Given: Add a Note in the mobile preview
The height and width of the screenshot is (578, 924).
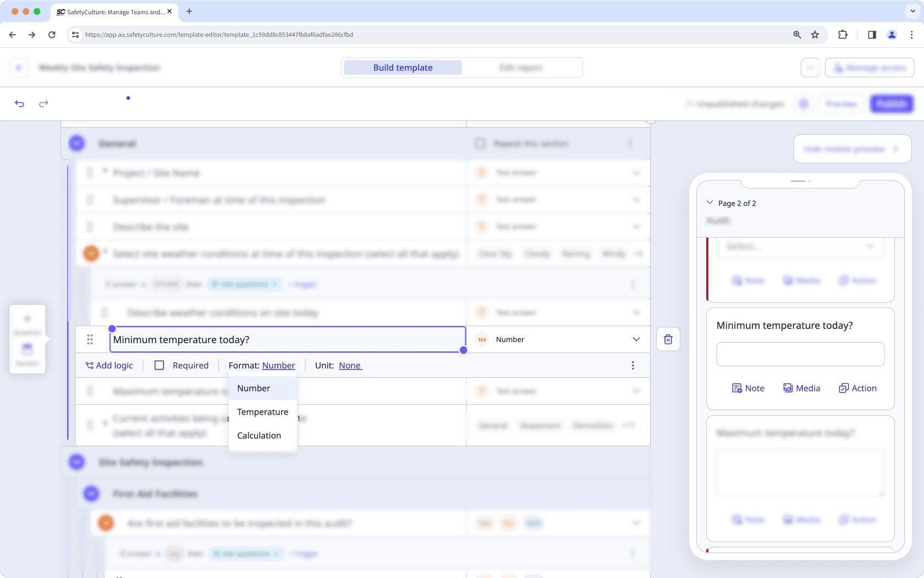Looking at the screenshot, I should point(747,388).
